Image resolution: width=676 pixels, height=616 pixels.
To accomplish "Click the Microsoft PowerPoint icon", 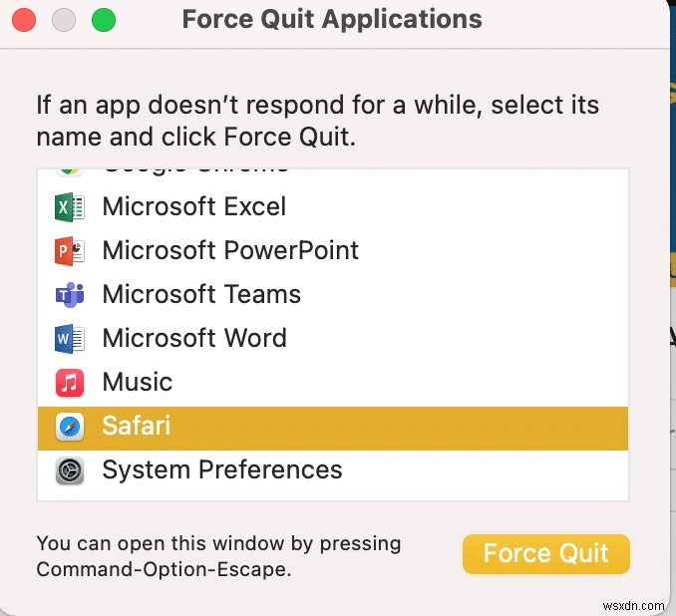I will (70, 251).
